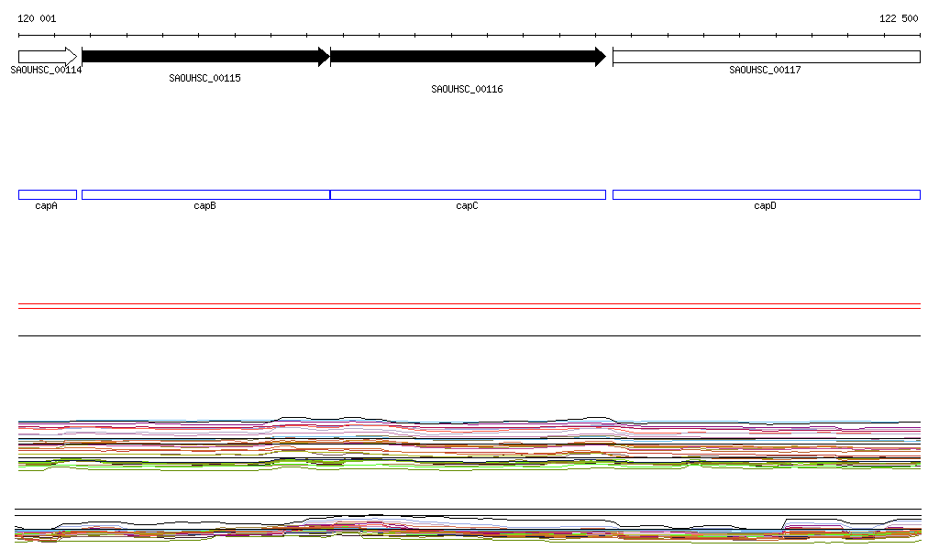Click the capC gene name label

point(467,206)
